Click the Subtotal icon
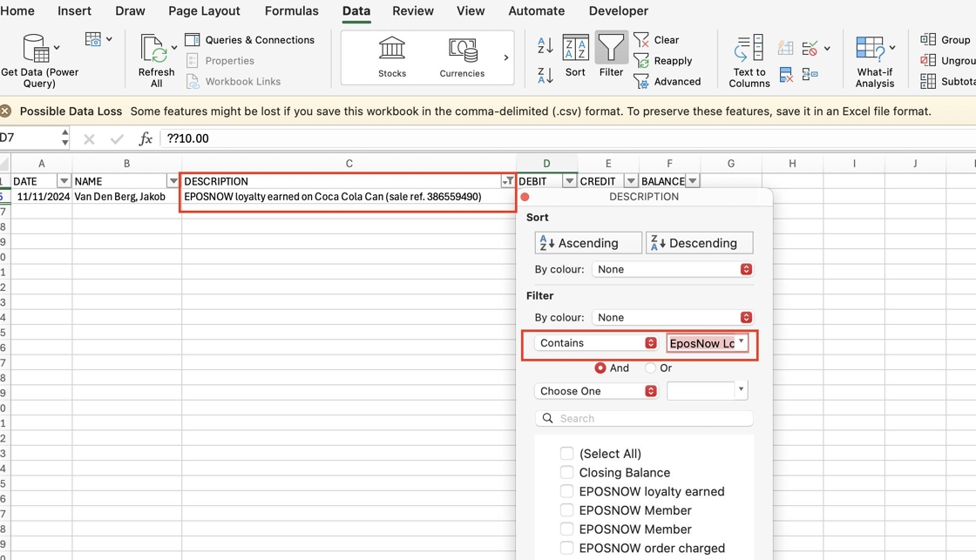This screenshot has width=976, height=560. tap(928, 81)
